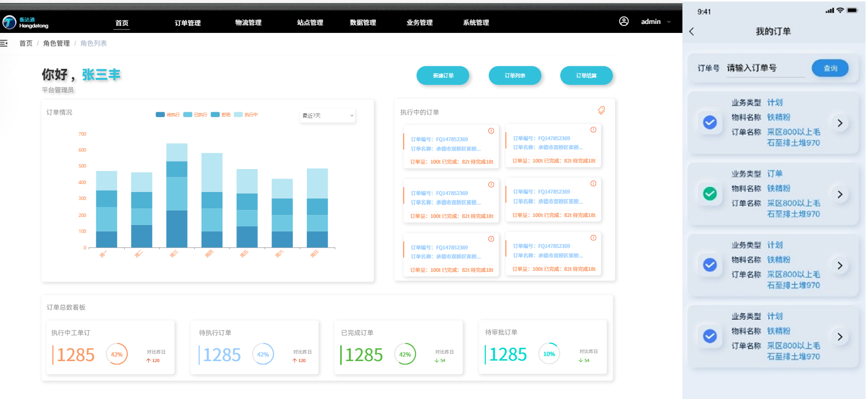The height and width of the screenshot is (399, 868).
Task: Tap the back arrow in 我的订单 header
Action: coord(692,31)
